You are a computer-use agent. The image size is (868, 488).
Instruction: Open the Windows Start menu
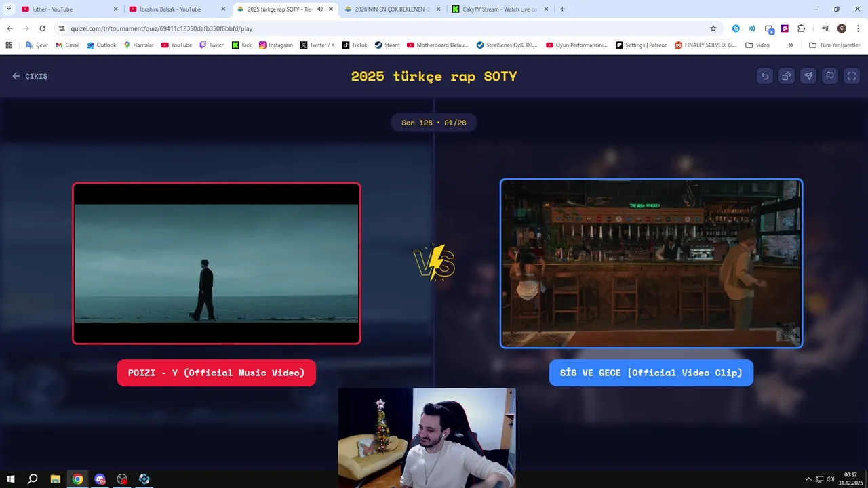(x=11, y=479)
